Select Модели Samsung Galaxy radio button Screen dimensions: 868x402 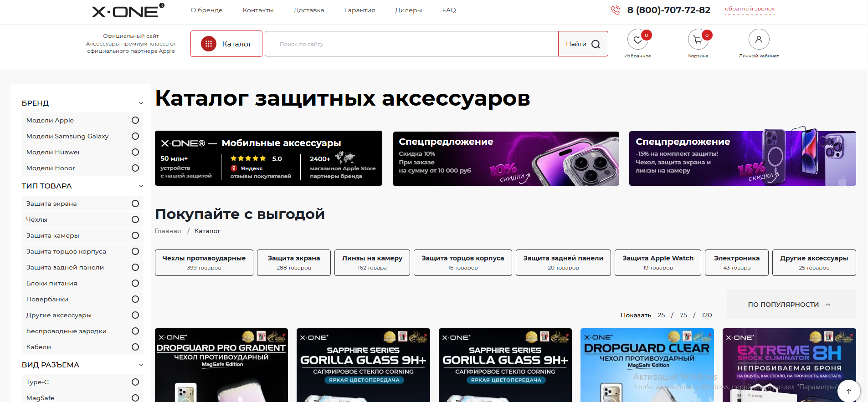135,136
